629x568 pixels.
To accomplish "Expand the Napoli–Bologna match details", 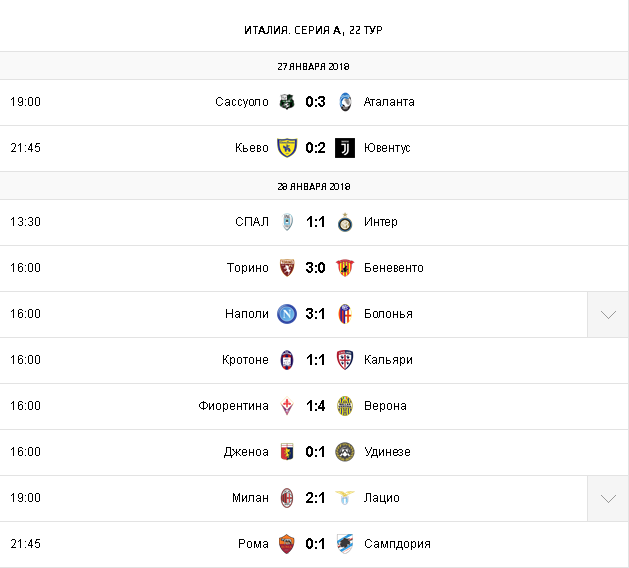I will pyautogui.click(x=608, y=314).
